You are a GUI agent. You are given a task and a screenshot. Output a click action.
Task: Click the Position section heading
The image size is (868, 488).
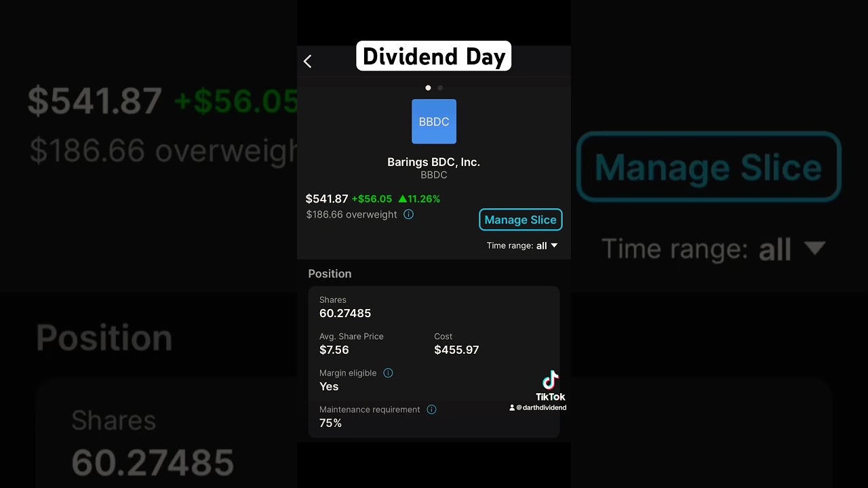(x=330, y=274)
